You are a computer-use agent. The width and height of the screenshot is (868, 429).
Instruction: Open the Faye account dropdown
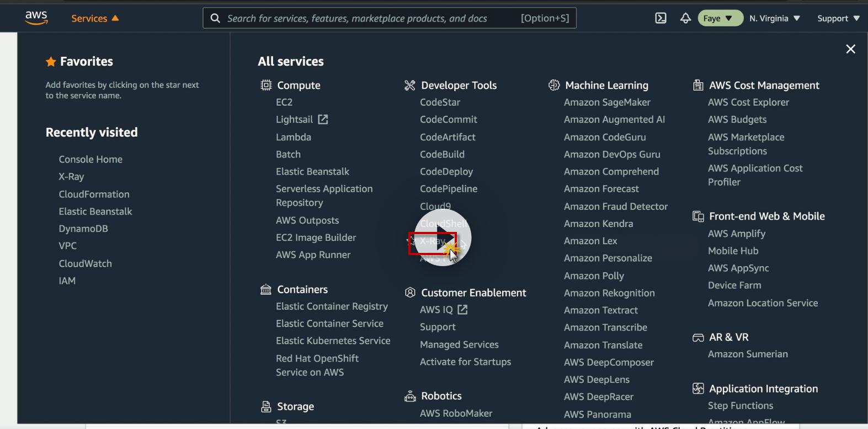(x=719, y=18)
